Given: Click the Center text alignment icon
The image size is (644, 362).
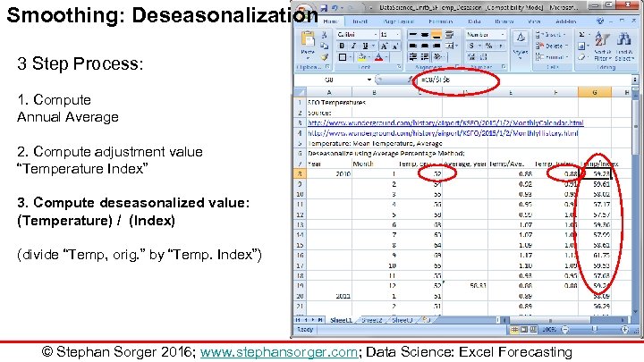Looking at the screenshot, I should [x=425, y=46].
